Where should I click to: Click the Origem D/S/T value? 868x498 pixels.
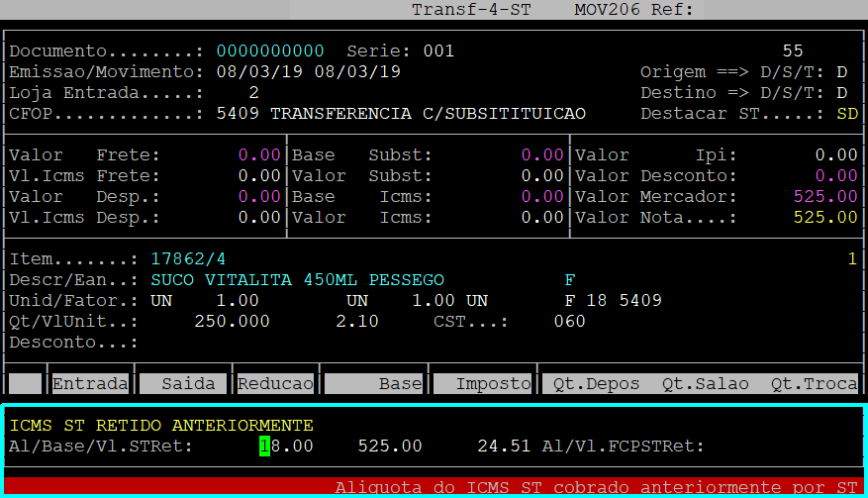point(841,72)
